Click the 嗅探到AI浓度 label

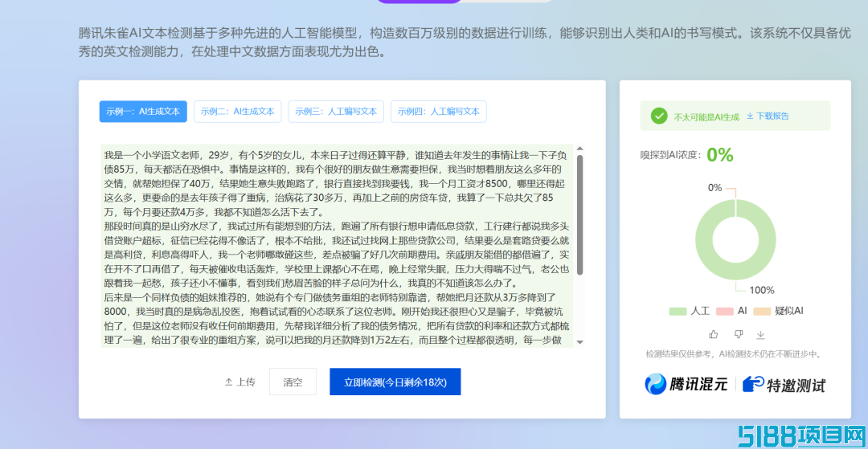[x=671, y=155]
